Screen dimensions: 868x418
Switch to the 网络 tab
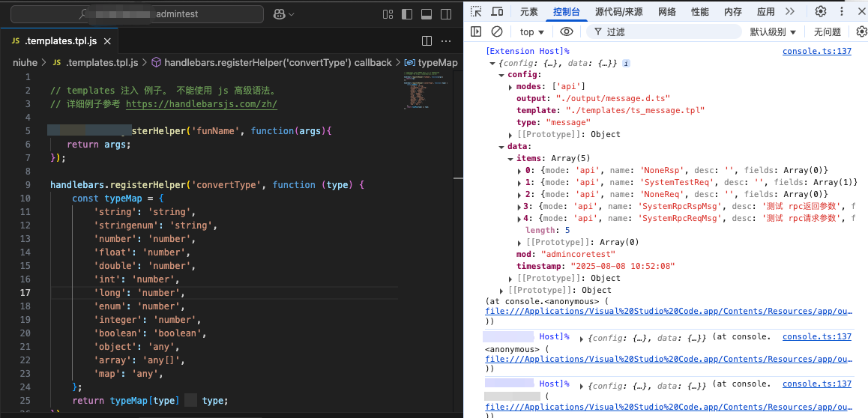[x=668, y=12]
